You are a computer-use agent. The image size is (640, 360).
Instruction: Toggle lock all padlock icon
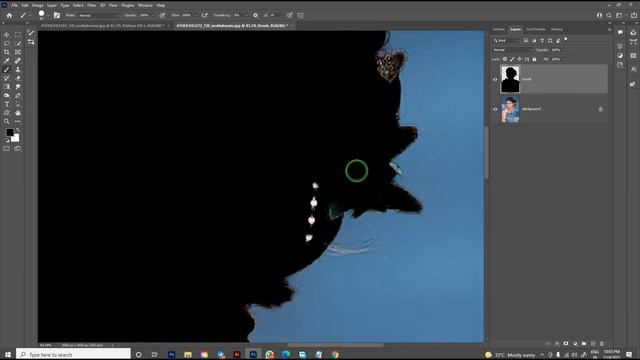[x=534, y=59]
